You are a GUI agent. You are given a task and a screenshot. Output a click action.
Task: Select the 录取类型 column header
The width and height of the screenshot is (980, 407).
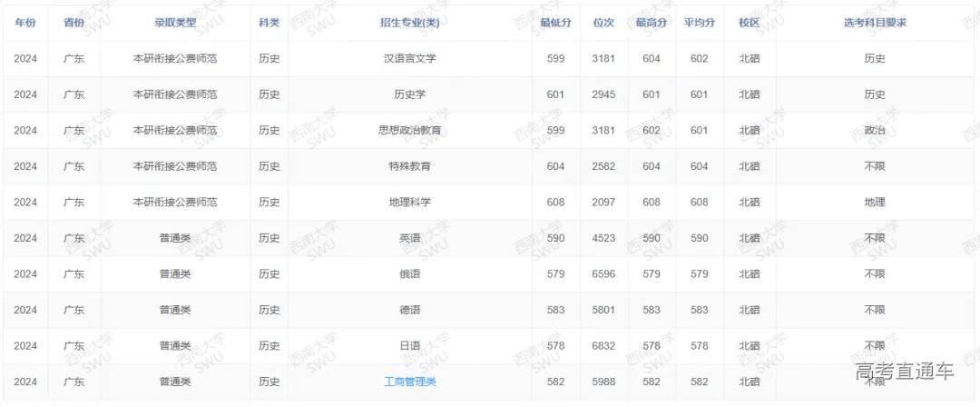[174, 22]
